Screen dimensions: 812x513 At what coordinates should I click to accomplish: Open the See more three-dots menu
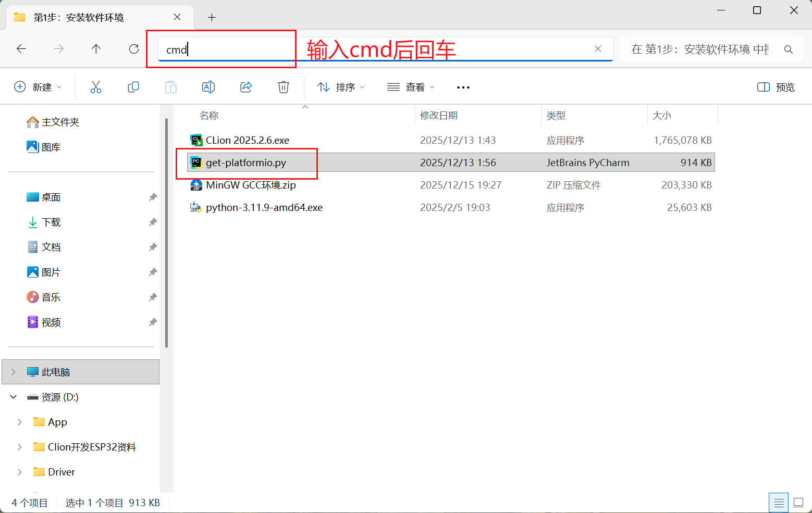pos(463,87)
